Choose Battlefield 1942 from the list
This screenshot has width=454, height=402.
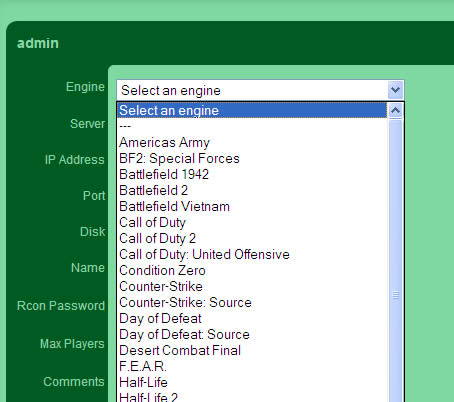click(x=252, y=174)
